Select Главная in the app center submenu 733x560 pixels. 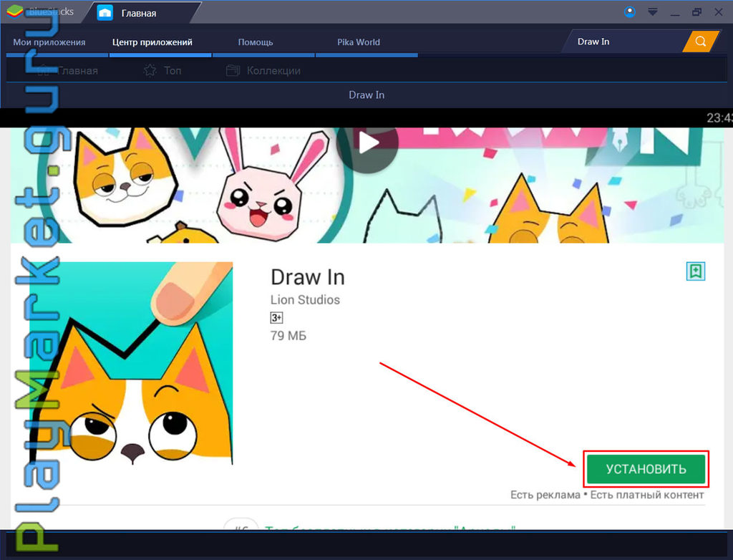[67, 71]
